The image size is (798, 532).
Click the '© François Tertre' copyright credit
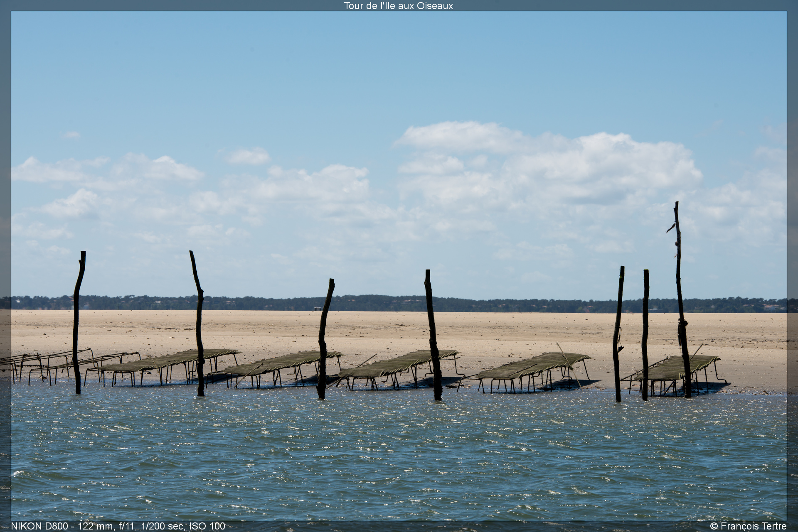tap(748, 526)
